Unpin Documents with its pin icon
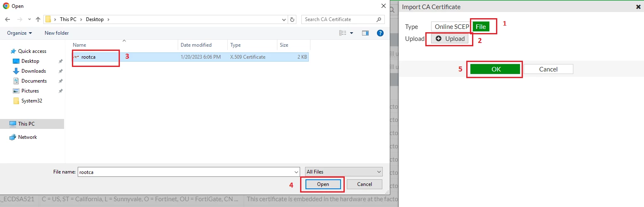Image resolution: width=644 pixels, height=207 pixels. (61, 81)
